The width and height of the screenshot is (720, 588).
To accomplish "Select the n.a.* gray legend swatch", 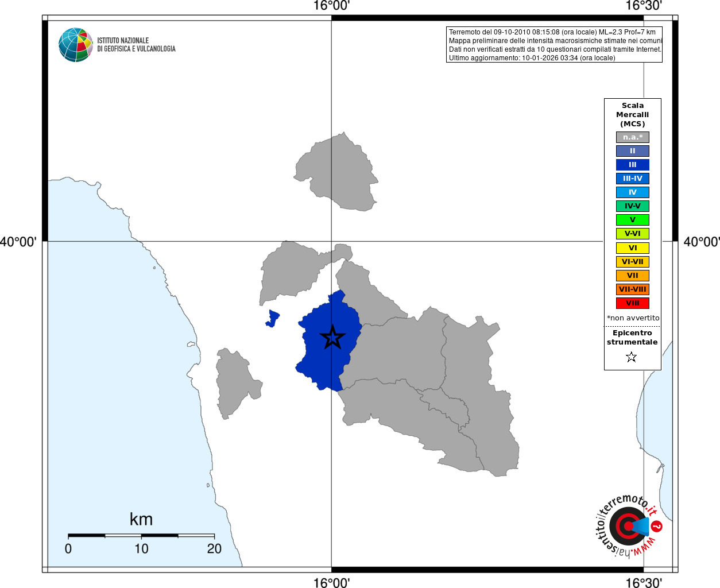I will click(632, 137).
